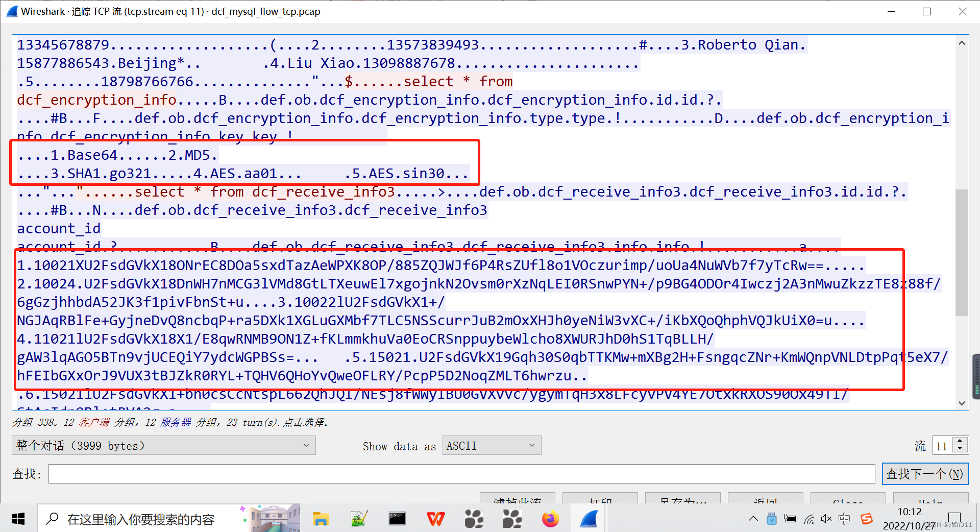Click into the 查找 search field
Screen dimensions: 980x532
pyautogui.click(x=462, y=474)
